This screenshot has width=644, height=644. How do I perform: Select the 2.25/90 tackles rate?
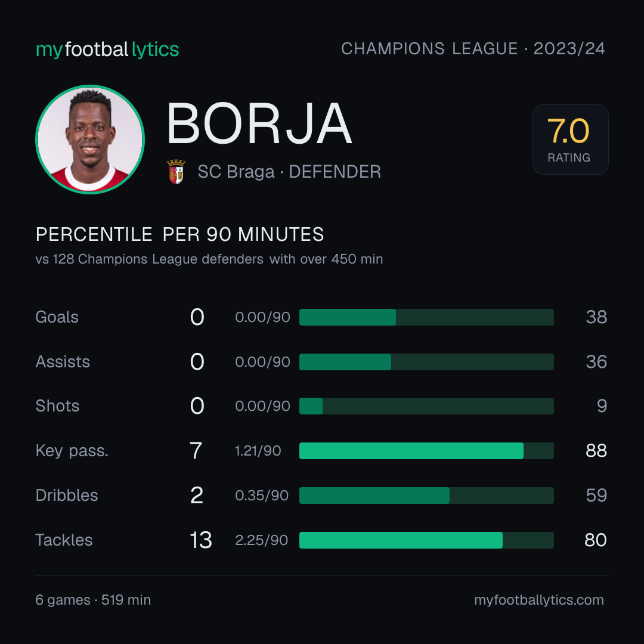click(x=261, y=540)
